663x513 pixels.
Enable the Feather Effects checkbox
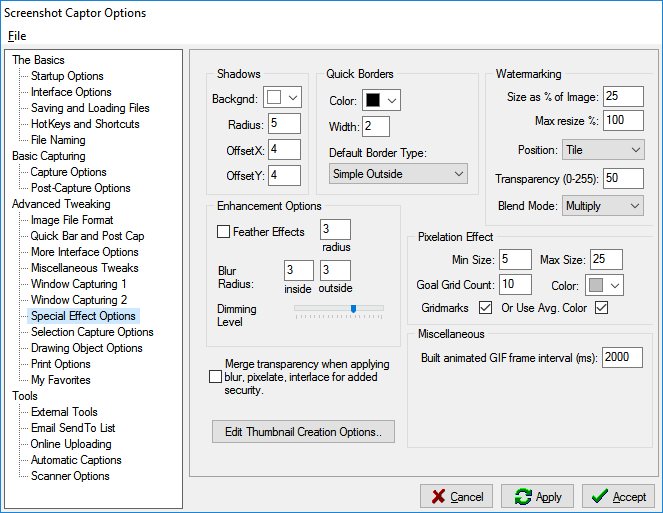click(x=223, y=232)
